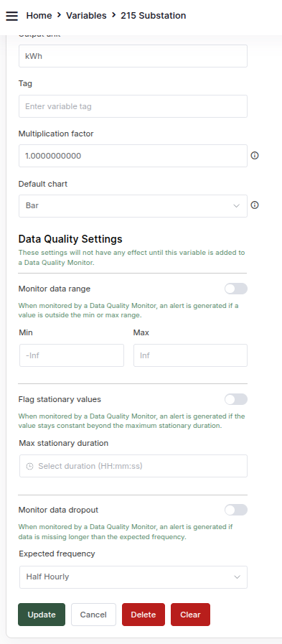
Task: Go to Home in the breadcrumb
Action: click(39, 16)
